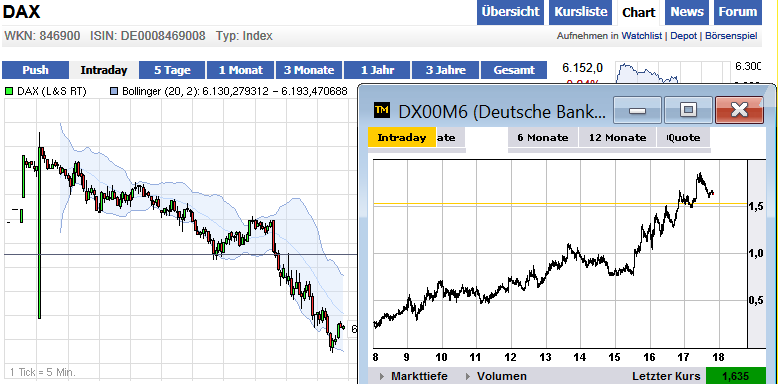Show 1 Monat DAX chart
778x384 pixels.
240,70
